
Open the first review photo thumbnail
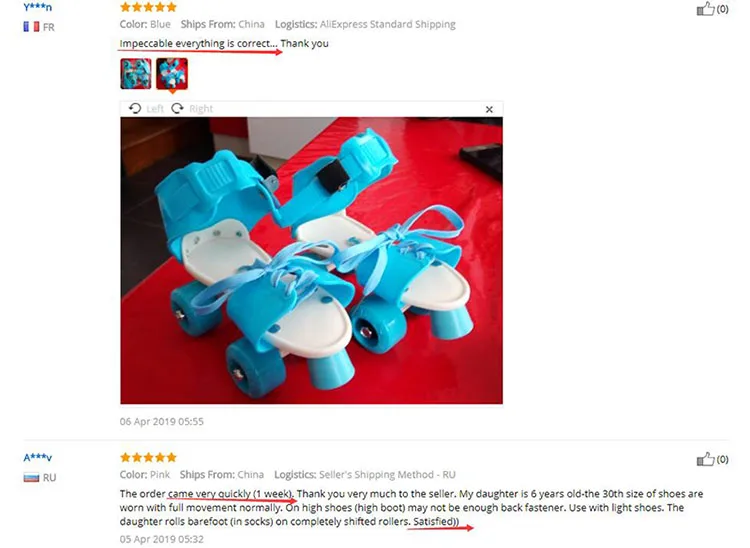click(136, 74)
